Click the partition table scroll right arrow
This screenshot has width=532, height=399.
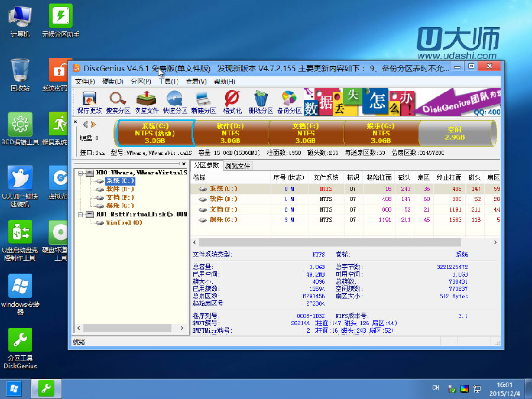click(x=495, y=242)
